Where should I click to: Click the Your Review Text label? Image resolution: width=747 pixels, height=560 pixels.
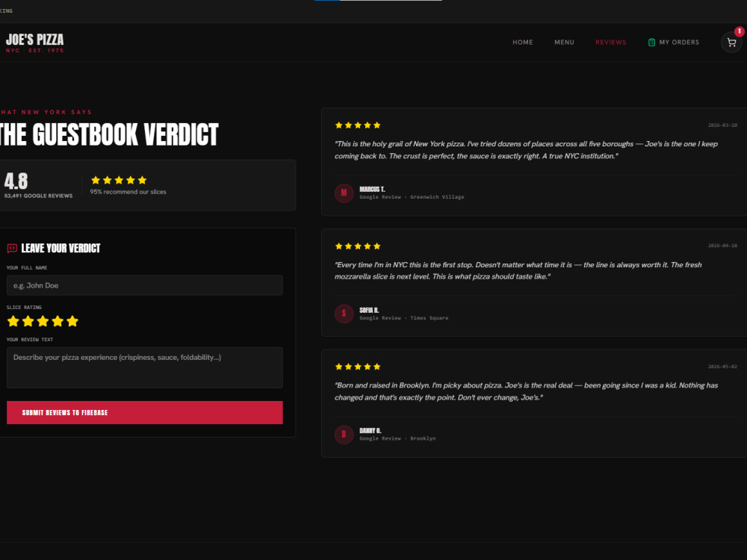click(30, 340)
